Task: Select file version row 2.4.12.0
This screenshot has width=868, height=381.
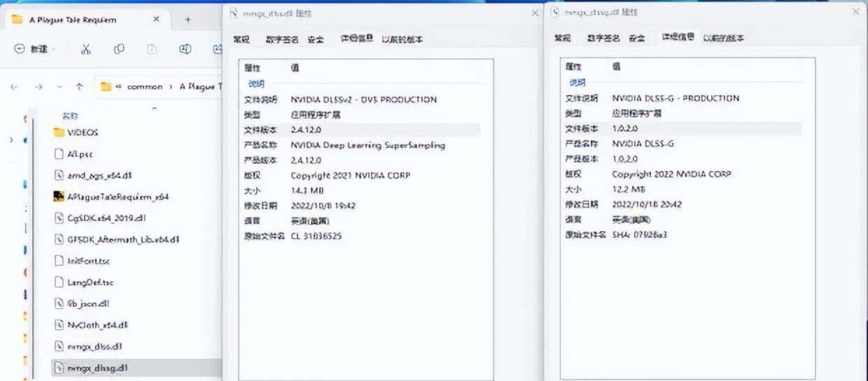Action: [x=361, y=130]
